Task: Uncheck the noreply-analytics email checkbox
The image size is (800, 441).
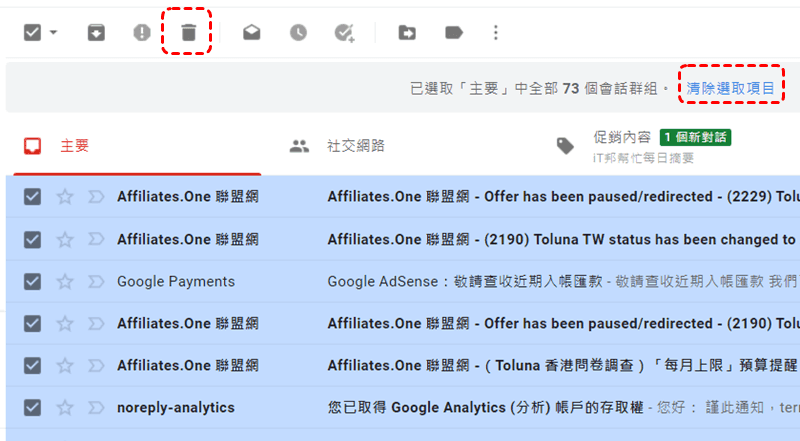Action: coord(32,407)
